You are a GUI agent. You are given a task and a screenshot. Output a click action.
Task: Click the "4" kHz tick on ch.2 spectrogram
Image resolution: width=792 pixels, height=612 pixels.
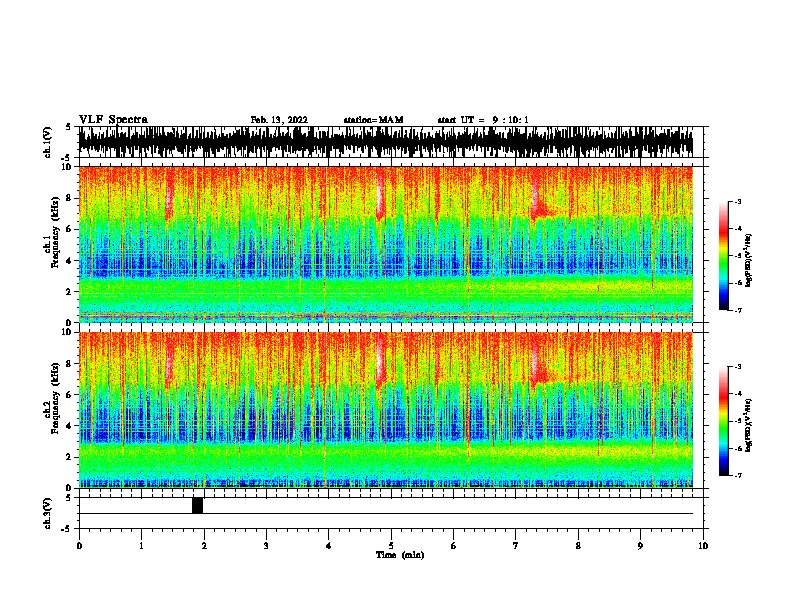point(69,426)
